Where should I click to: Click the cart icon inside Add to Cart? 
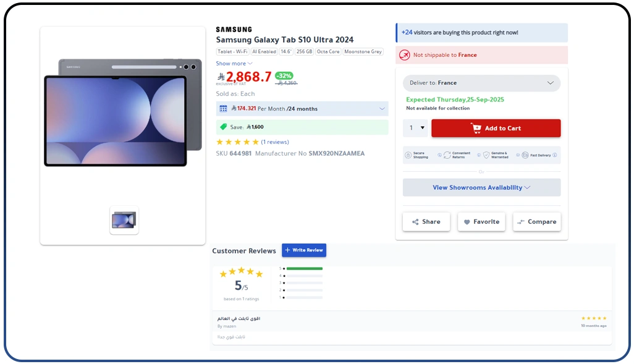point(476,128)
